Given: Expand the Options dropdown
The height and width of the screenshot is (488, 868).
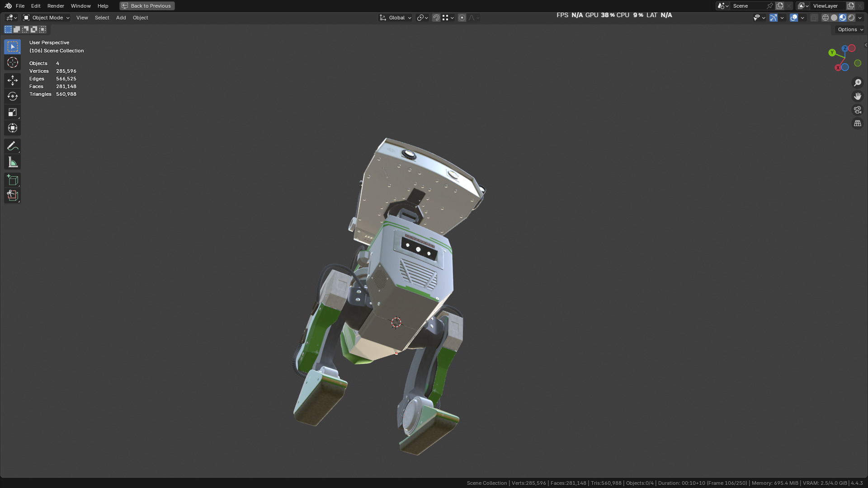Looking at the screenshot, I should click(x=850, y=29).
